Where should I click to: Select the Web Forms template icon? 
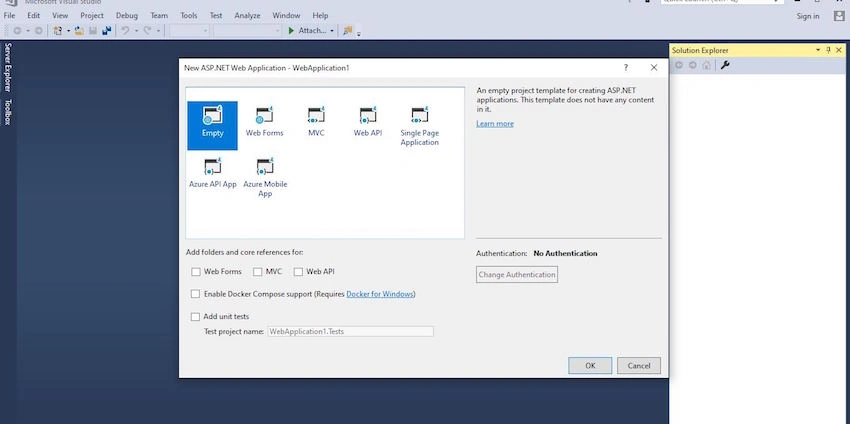265,115
